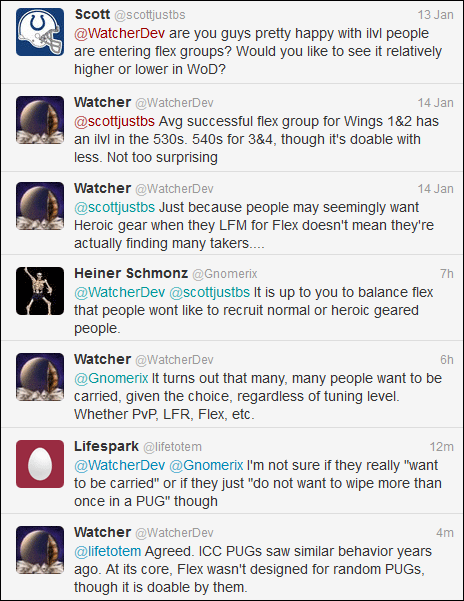Click the @lifetotem mention in Watcher's reply
This screenshot has height=601, width=464.
coord(108,552)
